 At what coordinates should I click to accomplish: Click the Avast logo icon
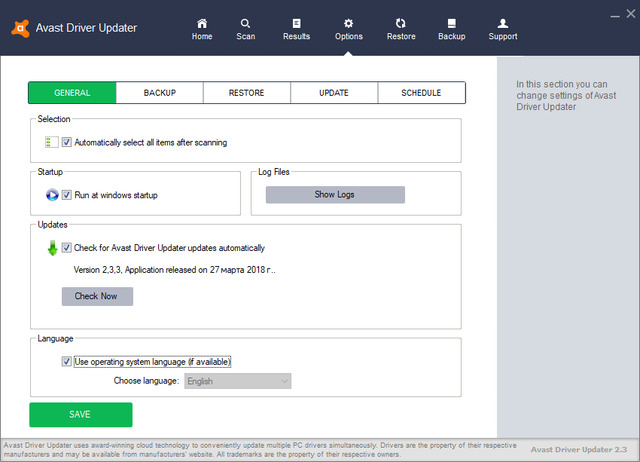[20, 27]
